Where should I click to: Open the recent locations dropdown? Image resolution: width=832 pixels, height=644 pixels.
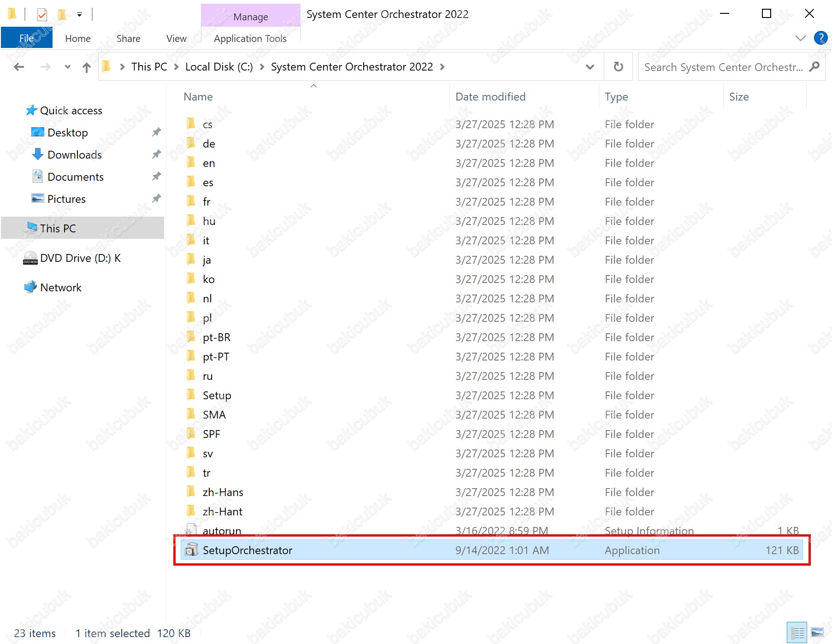click(68, 67)
